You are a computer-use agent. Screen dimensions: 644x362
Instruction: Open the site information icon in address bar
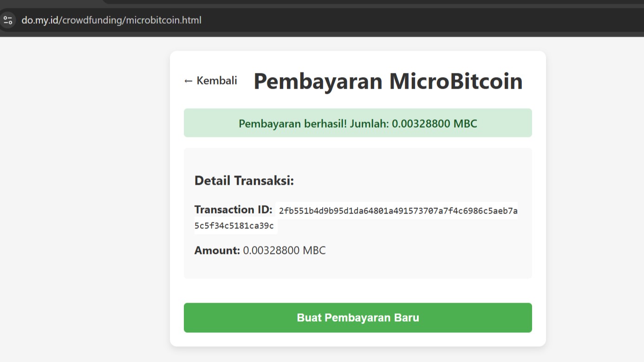[8, 20]
